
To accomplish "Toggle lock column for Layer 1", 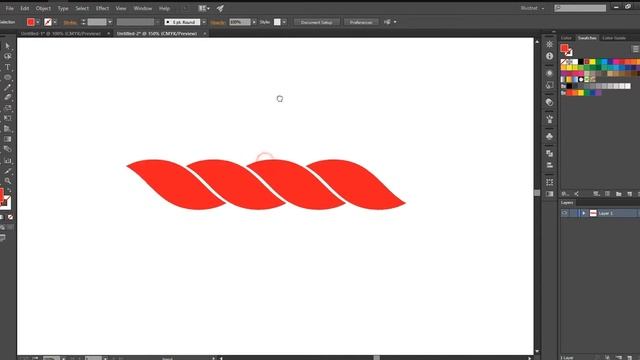I will coord(573,213).
